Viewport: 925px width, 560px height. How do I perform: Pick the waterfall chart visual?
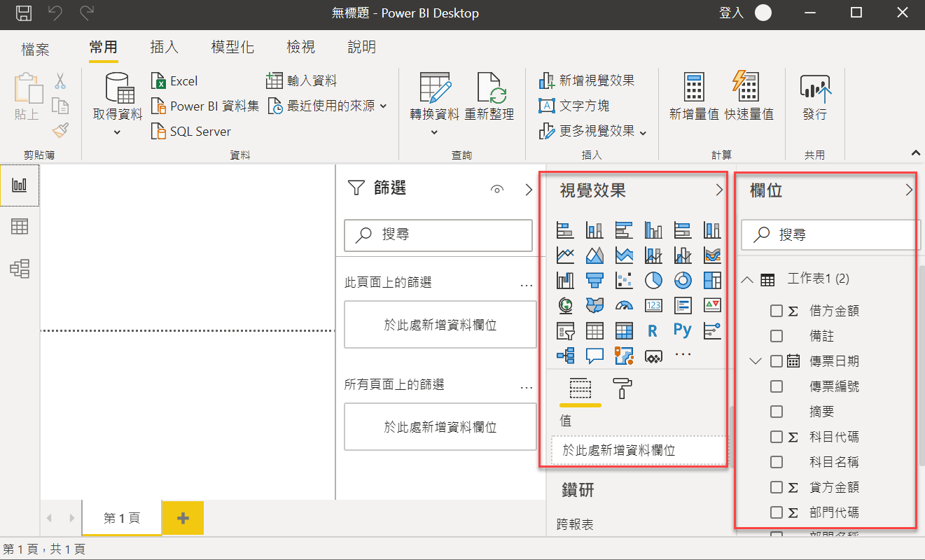click(565, 280)
